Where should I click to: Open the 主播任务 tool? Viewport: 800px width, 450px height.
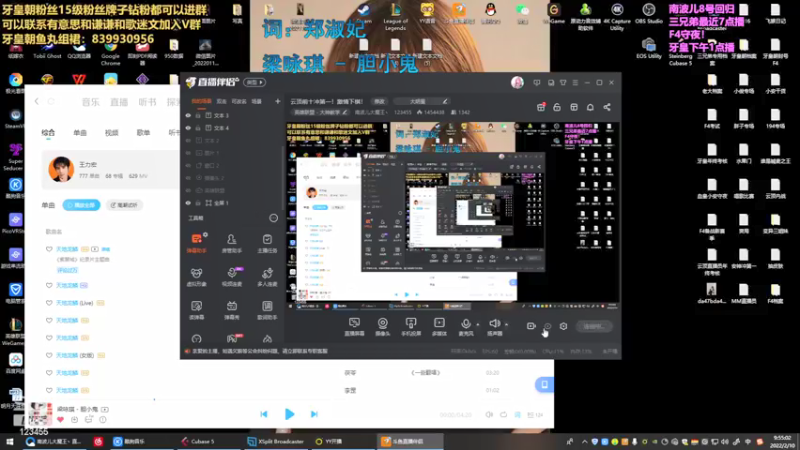pyautogui.click(x=267, y=243)
